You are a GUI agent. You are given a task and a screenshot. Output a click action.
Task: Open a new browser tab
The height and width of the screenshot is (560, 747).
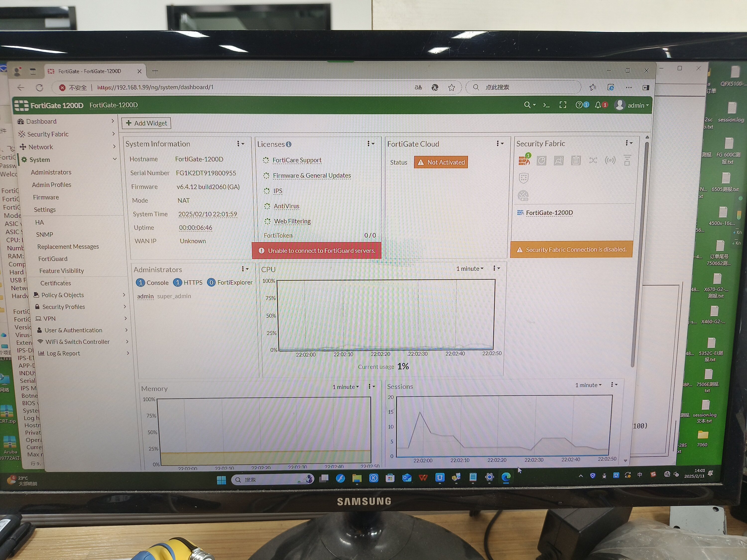155,71
